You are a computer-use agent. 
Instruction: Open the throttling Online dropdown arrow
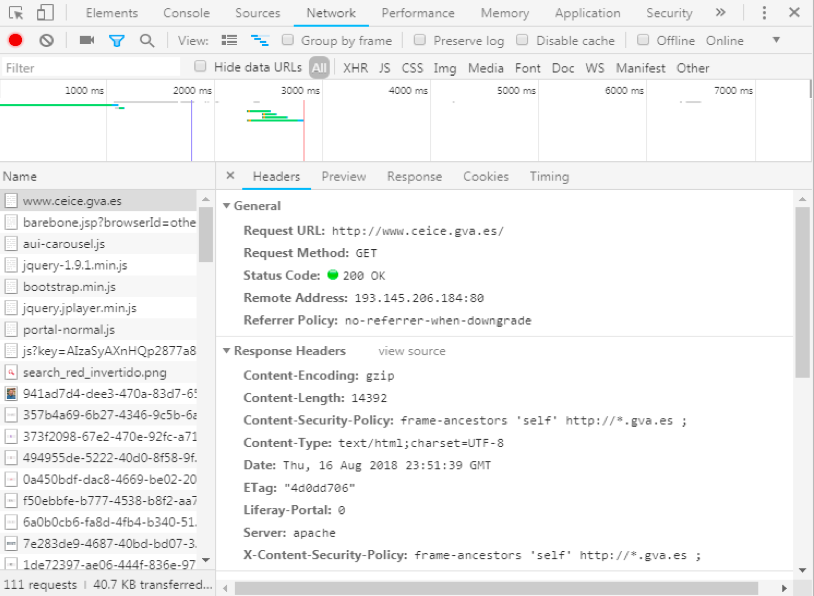[x=776, y=40]
